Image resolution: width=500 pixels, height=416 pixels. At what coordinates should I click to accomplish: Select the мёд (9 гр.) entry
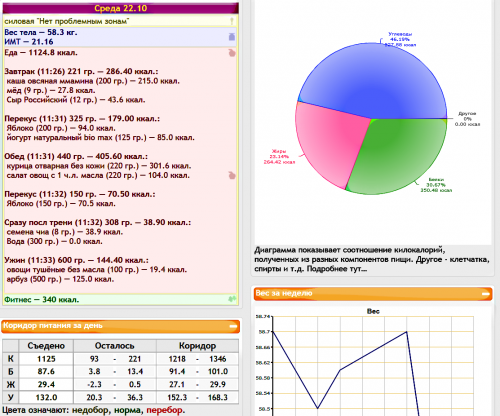51,90
